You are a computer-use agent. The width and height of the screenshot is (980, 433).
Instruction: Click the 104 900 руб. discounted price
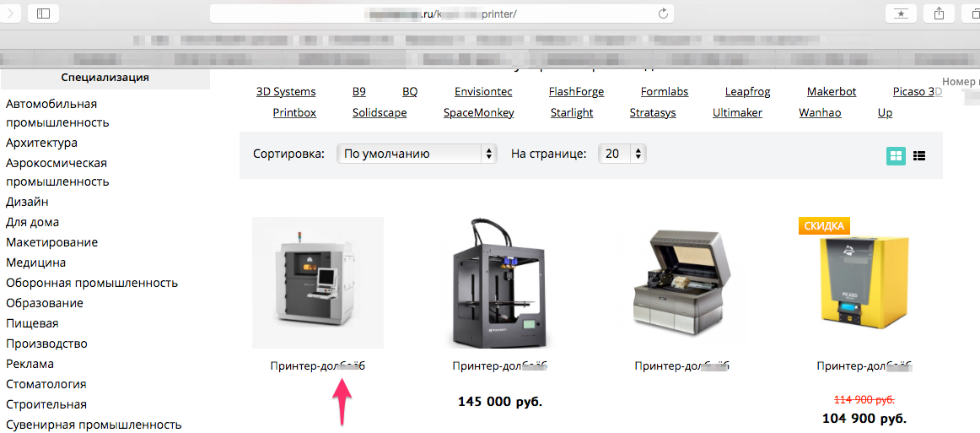point(864,419)
